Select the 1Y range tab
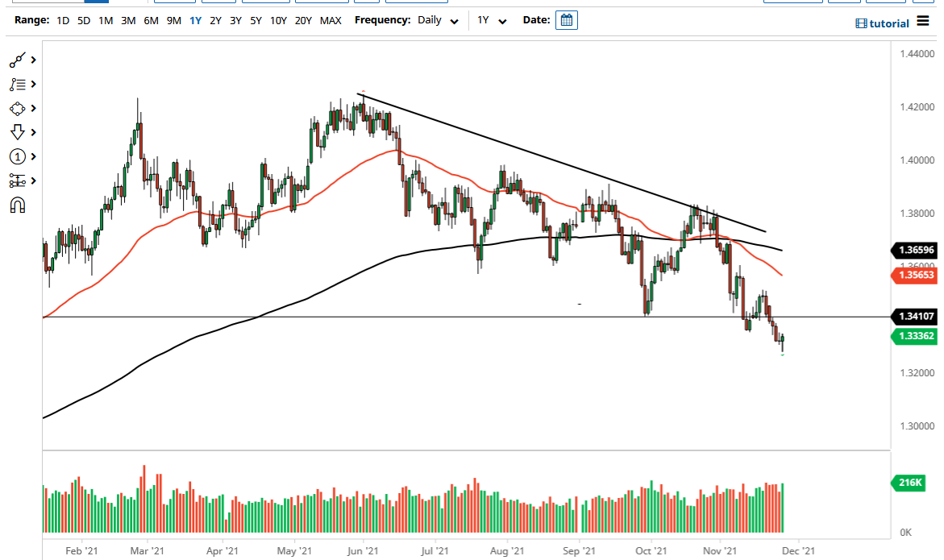Image resolution: width=944 pixels, height=560 pixels. [x=194, y=20]
